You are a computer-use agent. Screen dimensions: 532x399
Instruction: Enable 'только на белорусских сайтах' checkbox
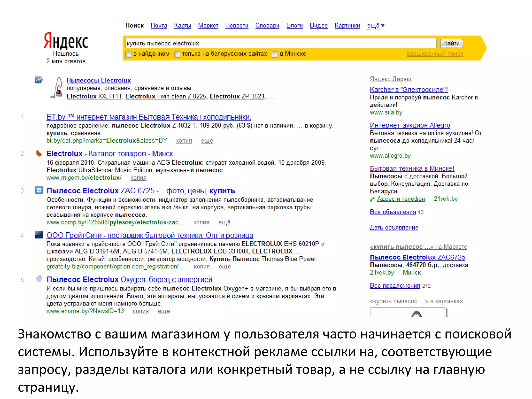[x=177, y=55]
